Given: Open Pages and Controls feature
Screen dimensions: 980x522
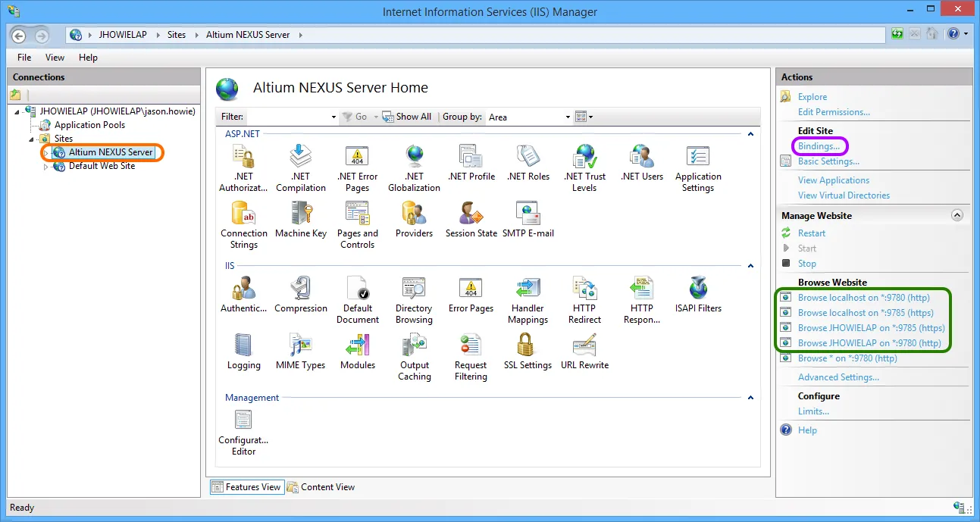Looking at the screenshot, I should pos(357,225).
